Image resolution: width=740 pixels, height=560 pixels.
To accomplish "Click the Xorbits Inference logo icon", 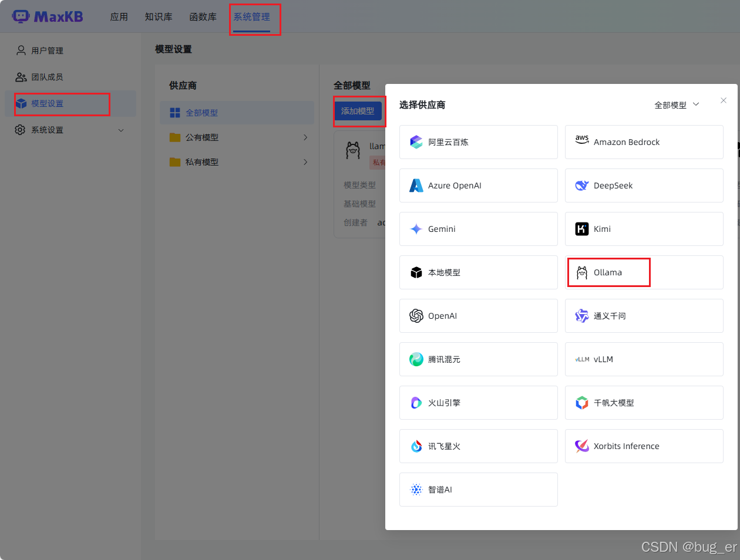I will click(x=582, y=446).
